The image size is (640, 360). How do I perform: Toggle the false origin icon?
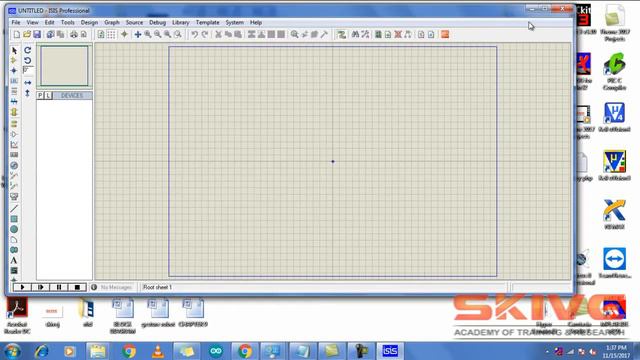coord(124,35)
